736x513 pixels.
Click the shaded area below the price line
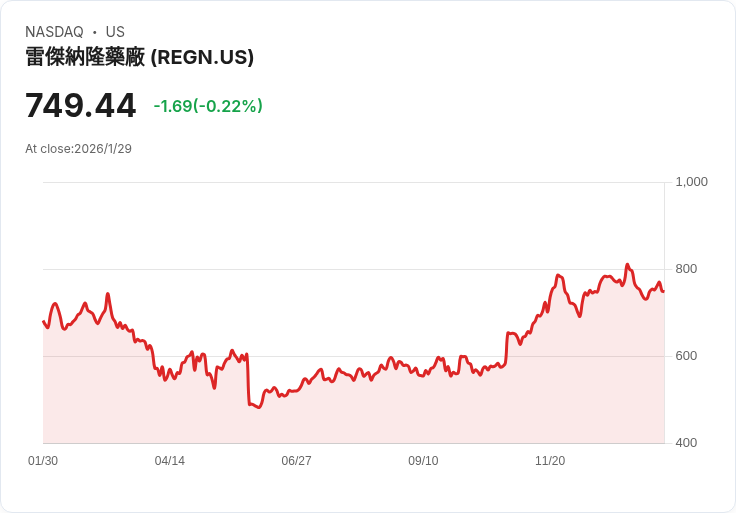(x=400, y=415)
